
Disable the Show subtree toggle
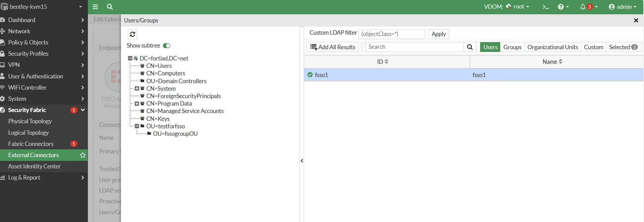pos(167,45)
